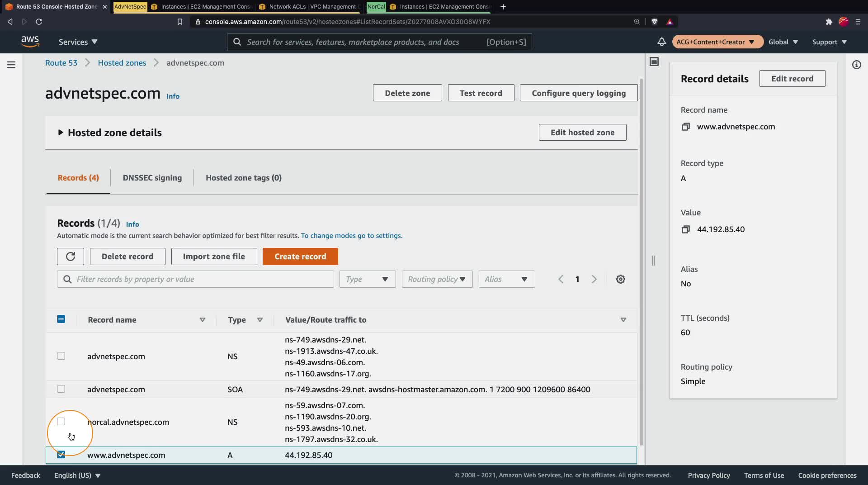Click the browser address bar URL

348,22
